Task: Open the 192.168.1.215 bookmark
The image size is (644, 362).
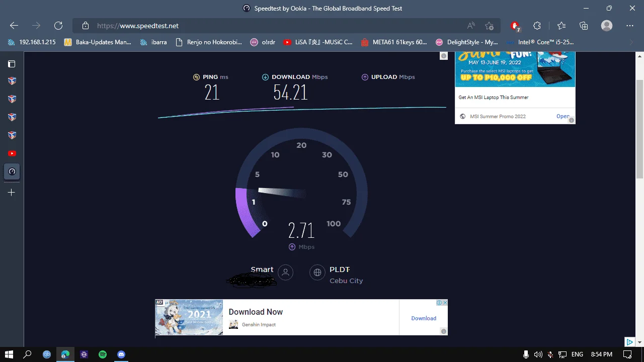Action: [x=32, y=42]
